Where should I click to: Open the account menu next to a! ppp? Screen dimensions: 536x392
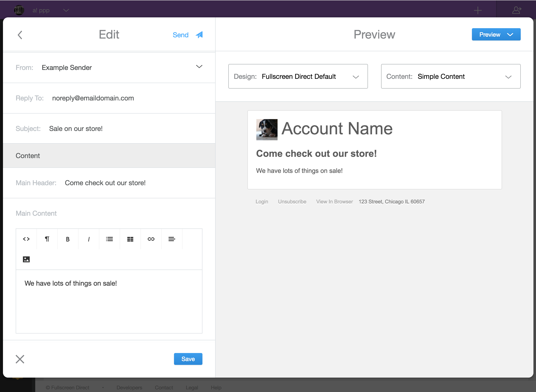[x=66, y=10]
